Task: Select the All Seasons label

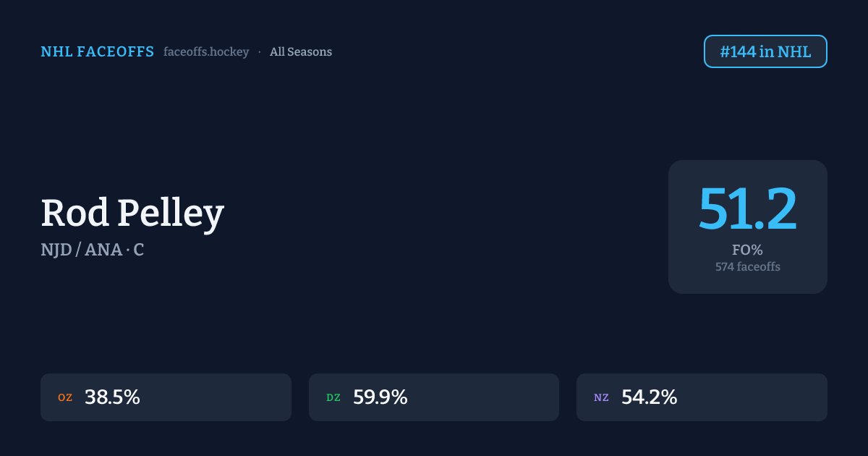Action: [301, 52]
